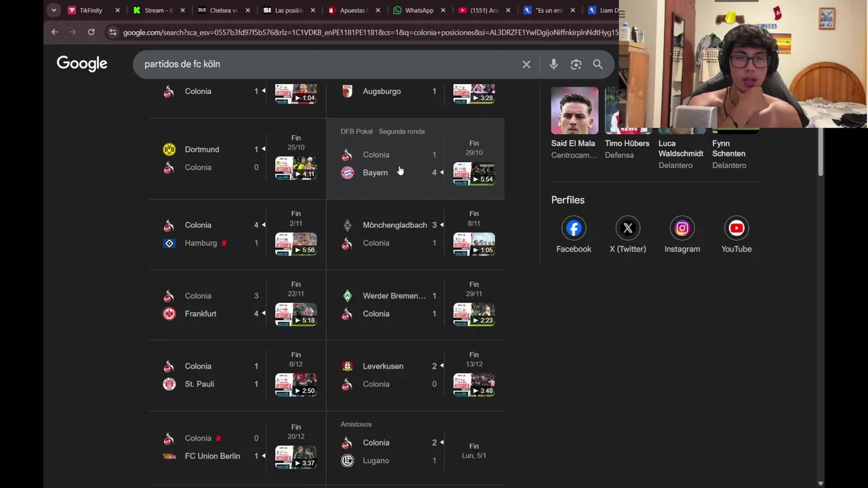868x488 pixels.
Task: Start a voice search with the microphone
Action: click(x=553, y=64)
